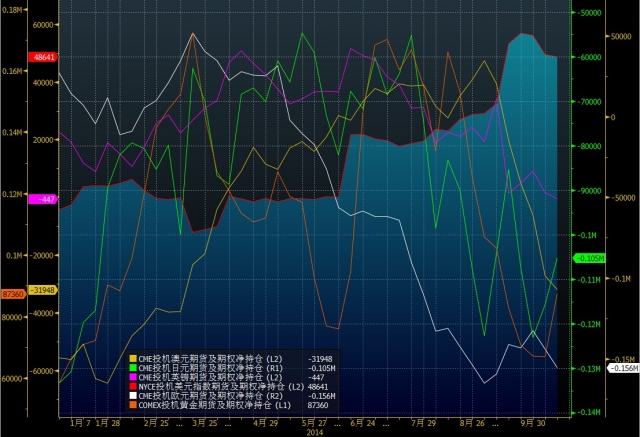The height and width of the screenshot is (437, 640).
Task: Click the magenta CME英镑 legend swatch
Action: pos(134,375)
